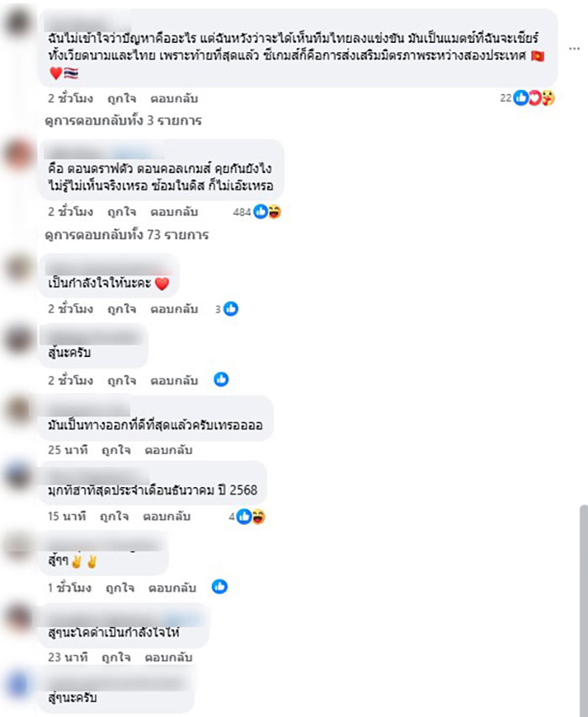
Task: Reply to the 15 นาที comment
Action: click(x=166, y=516)
